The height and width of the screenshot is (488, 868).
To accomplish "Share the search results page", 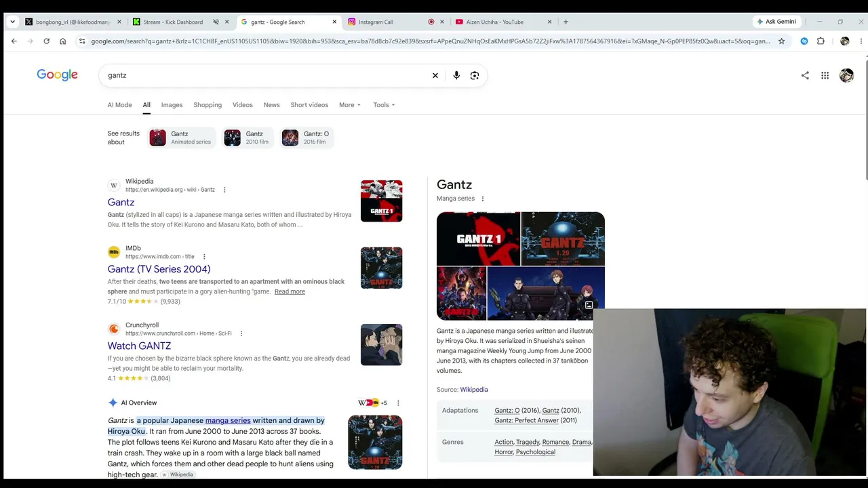I will pos(805,75).
